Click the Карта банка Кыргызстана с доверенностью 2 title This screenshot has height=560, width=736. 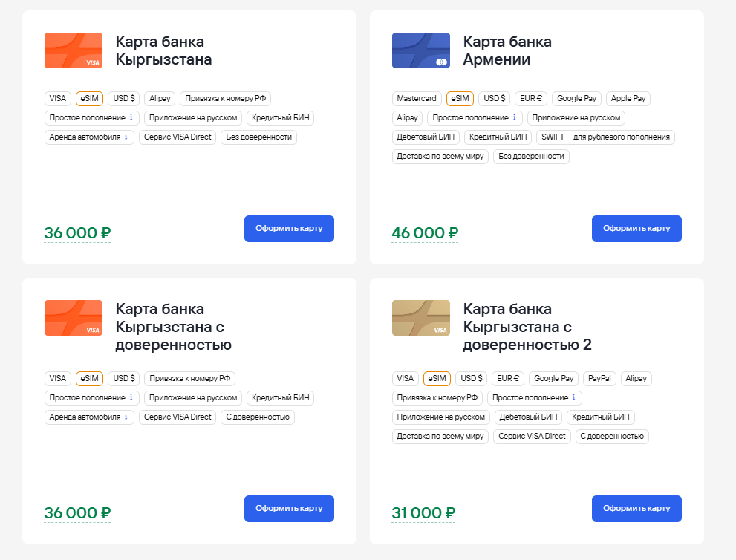[527, 327]
